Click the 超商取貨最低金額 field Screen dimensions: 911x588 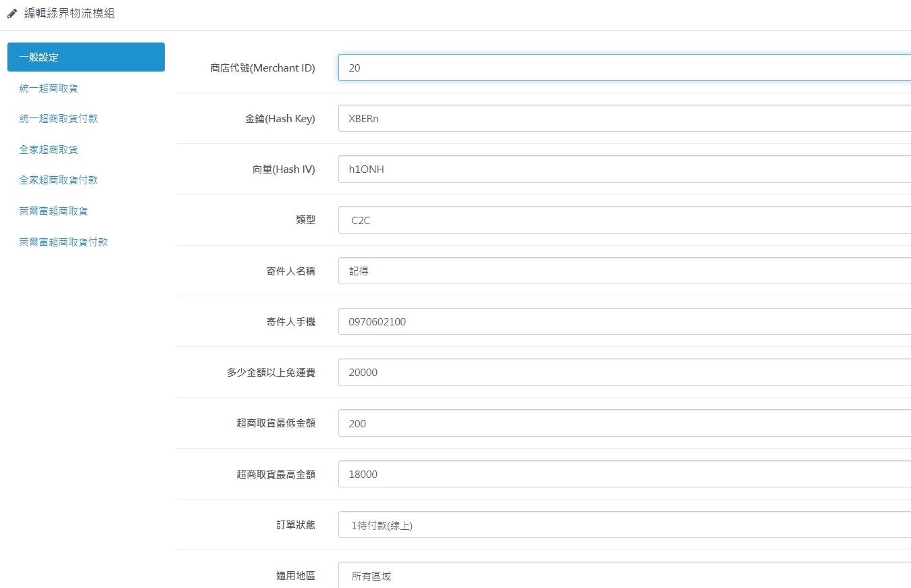tap(625, 423)
